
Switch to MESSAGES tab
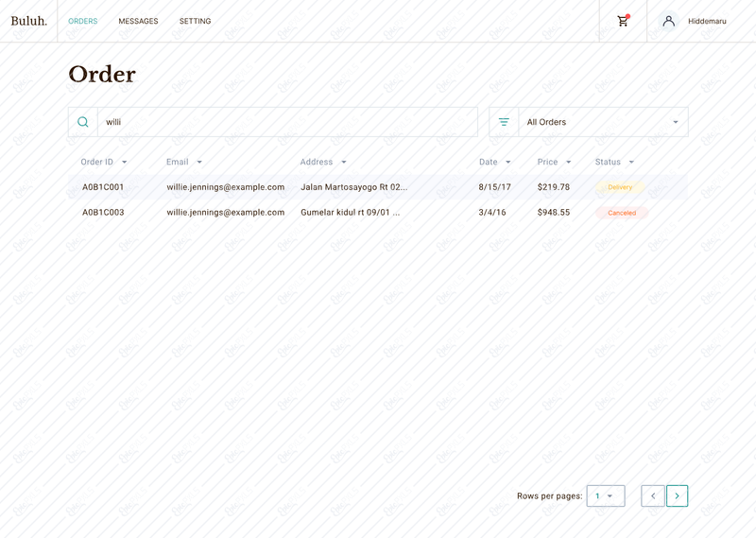[138, 21]
